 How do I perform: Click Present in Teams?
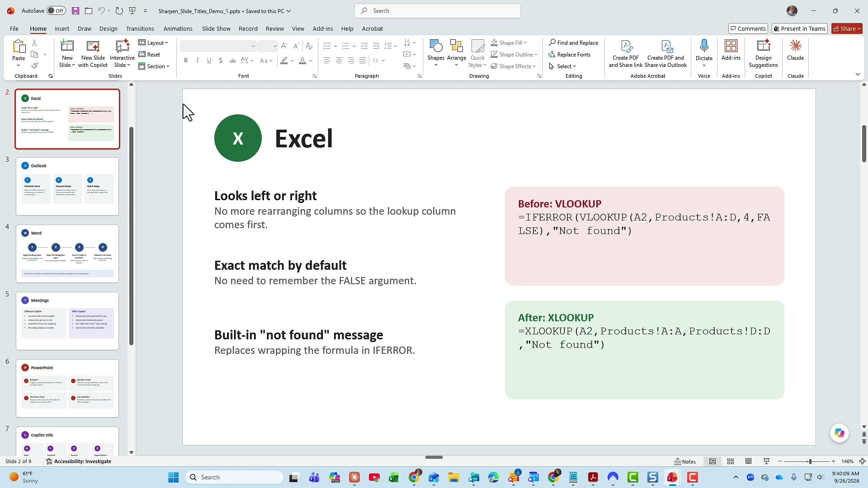tap(799, 28)
